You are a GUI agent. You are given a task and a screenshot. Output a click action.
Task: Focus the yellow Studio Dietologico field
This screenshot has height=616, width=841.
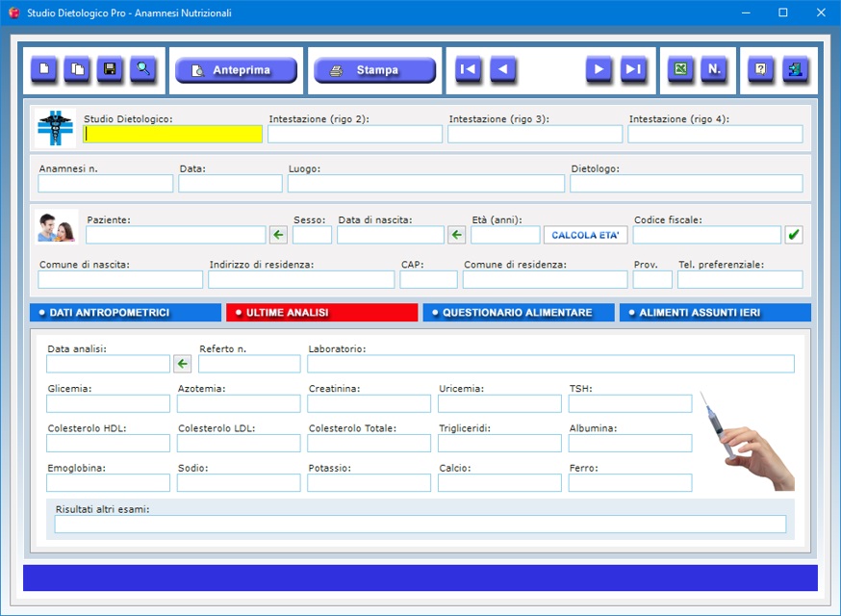[172, 134]
